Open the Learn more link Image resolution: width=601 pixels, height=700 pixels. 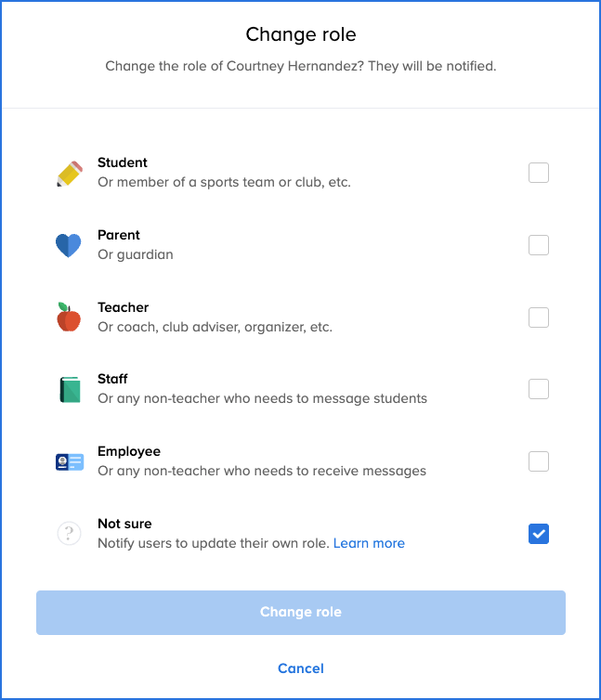point(369,543)
